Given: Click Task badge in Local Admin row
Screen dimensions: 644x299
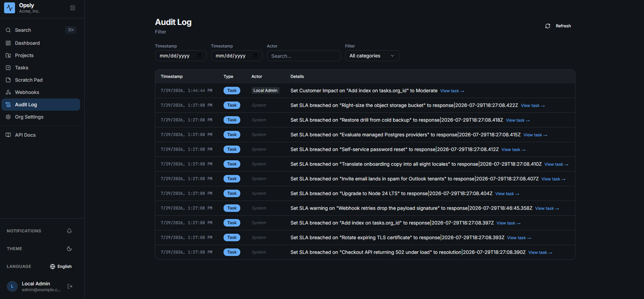Looking at the screenshot, I should (x=232, y=91).
